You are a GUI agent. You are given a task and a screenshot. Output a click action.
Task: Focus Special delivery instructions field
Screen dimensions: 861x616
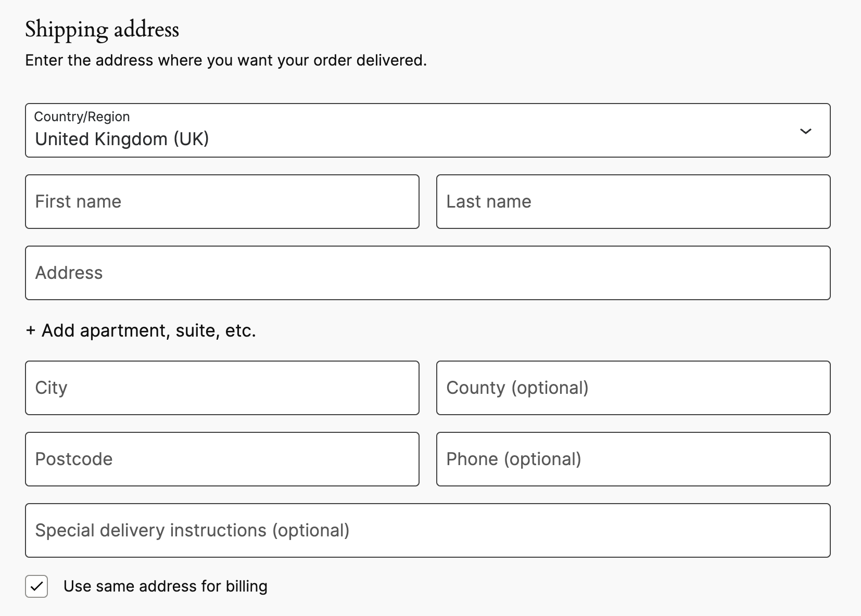pos(427,530)
